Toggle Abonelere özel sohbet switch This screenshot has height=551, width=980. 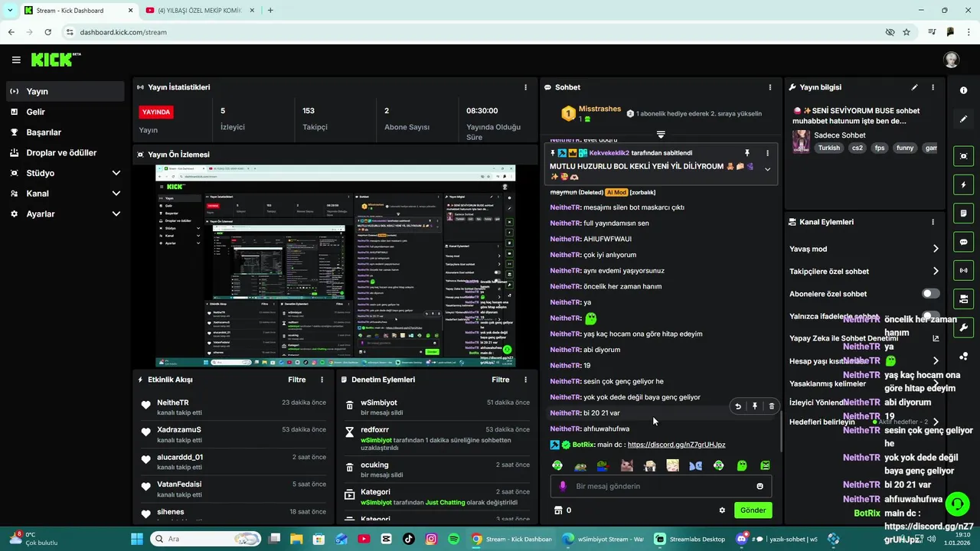(931, 294)
